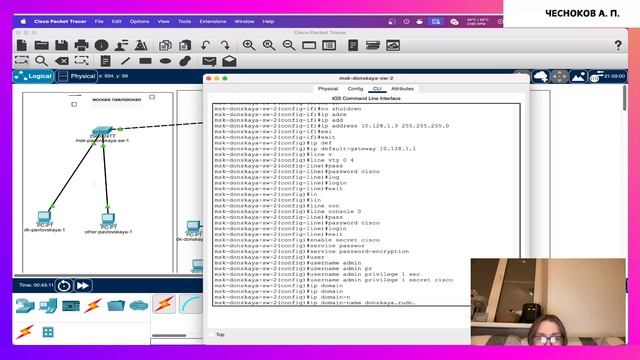The width and height of the screenshot is (640, 360).
Task: Launch the Activity Wizard icon
Action: tap(121, 45)
